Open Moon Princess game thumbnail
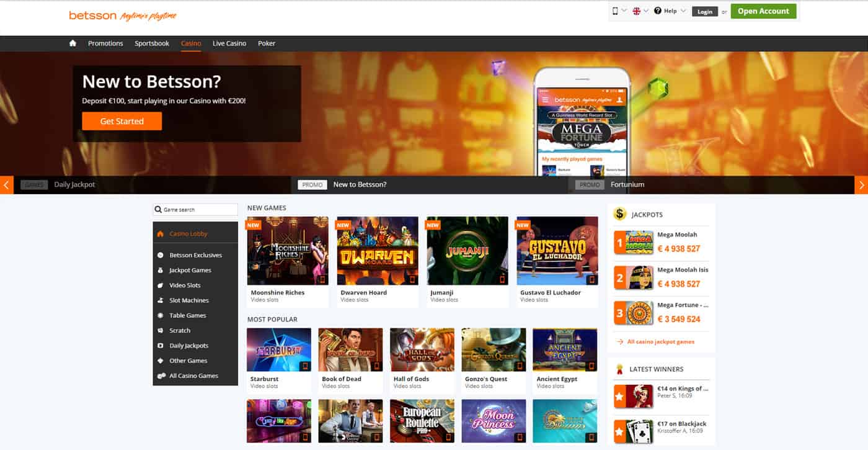The height and width of the screenshot is (450, 868). coord(494,421)
